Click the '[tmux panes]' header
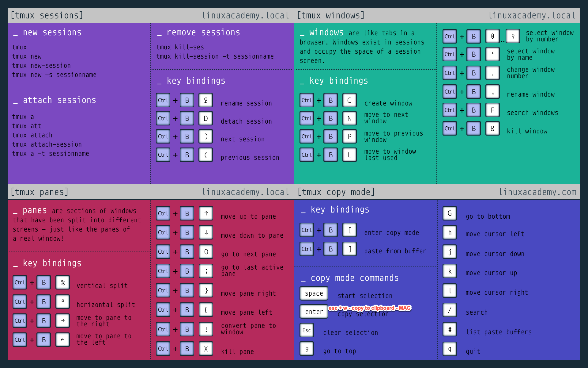The image size is (588, 368). (40, 192)
